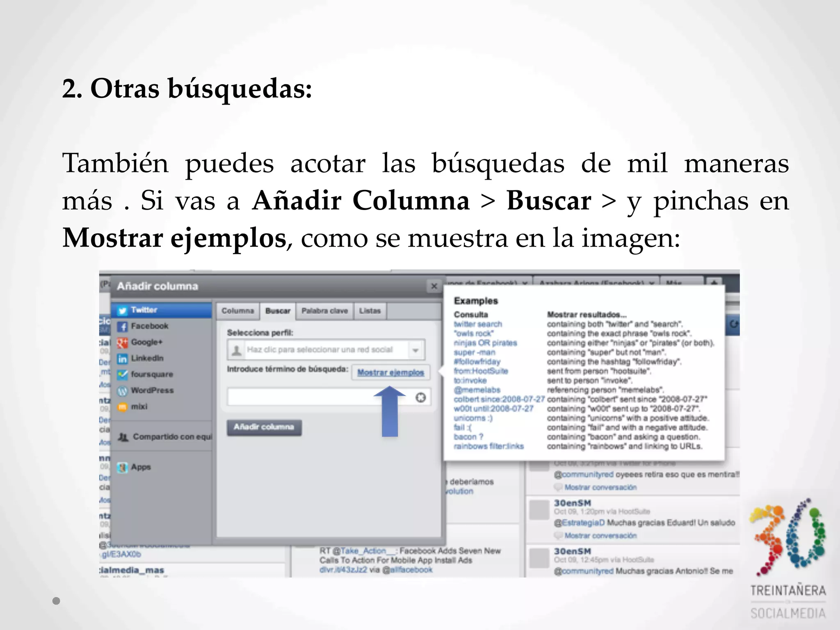Click the add tab plus icon
The height and width of the screenshot is (630, 840).
click(714, 282)
